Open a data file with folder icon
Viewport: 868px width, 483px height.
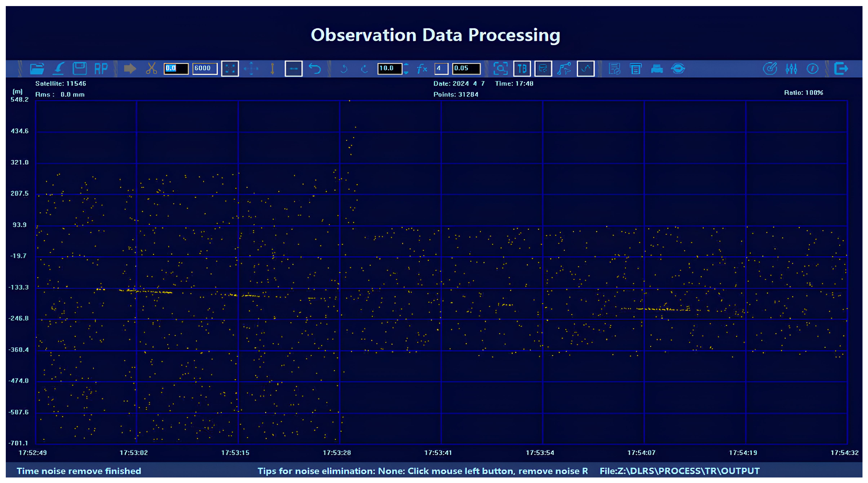pos(37,69)
